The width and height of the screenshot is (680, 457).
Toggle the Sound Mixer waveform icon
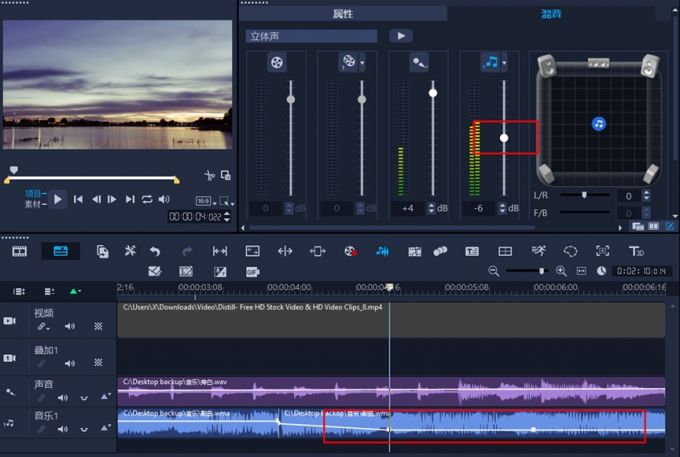[x=382, y=251]
